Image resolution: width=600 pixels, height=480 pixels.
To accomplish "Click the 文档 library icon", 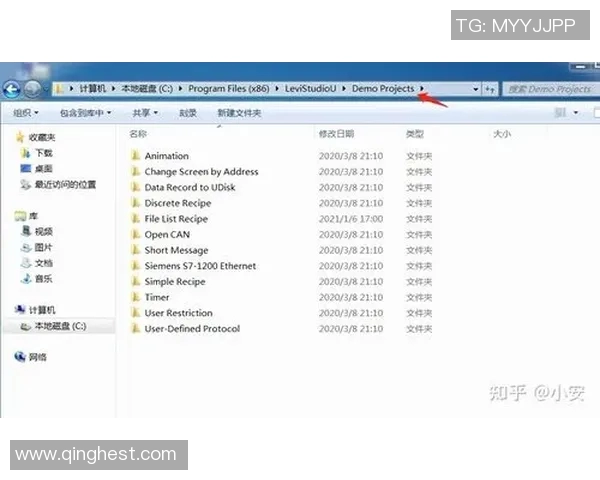I will pyautogui.click(x=26, y=263).
